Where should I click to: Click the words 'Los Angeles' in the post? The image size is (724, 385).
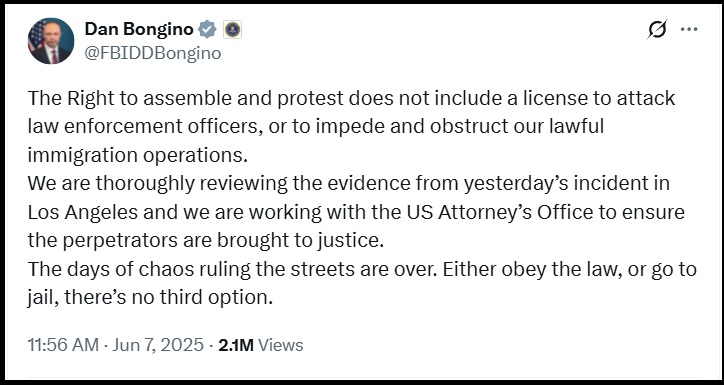pos(83,212)
